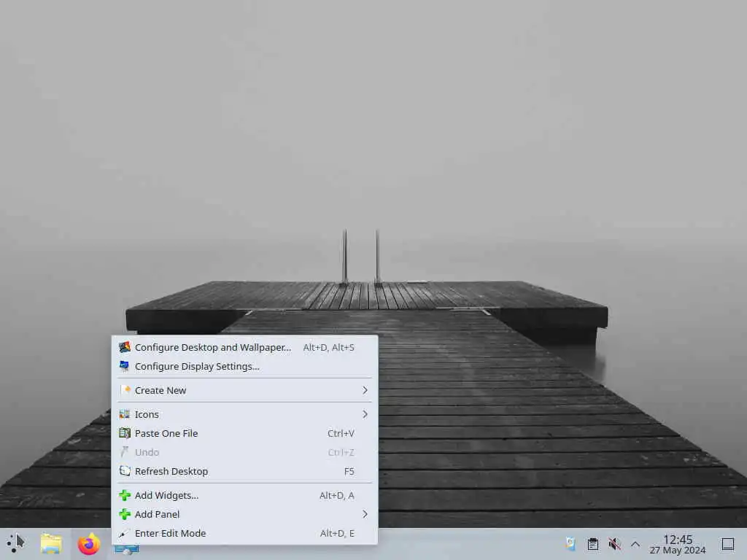Expand the Create New submenu arrow
The width and height of the screenshot is (747, 560).
365,390
